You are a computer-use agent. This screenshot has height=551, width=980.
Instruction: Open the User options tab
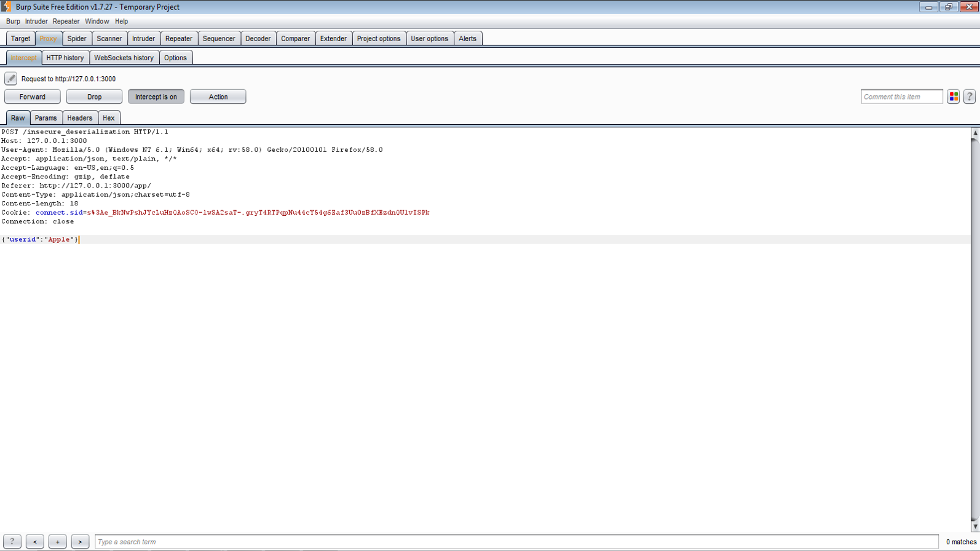tap(430, 38)
